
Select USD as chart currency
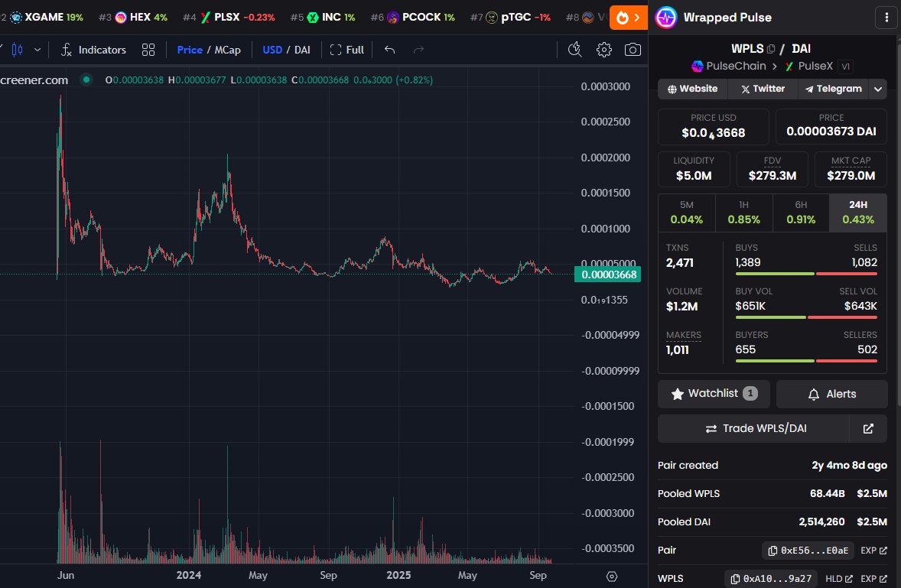[x=272, y=50]
